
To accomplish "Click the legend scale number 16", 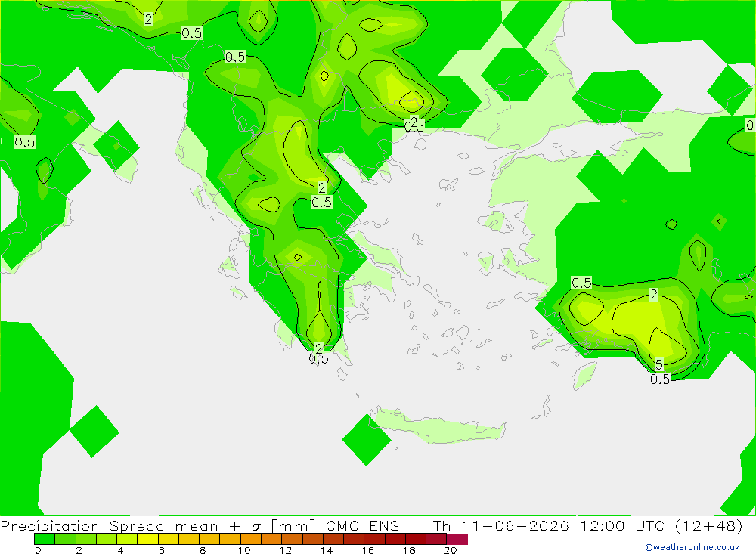I will 368,550.
